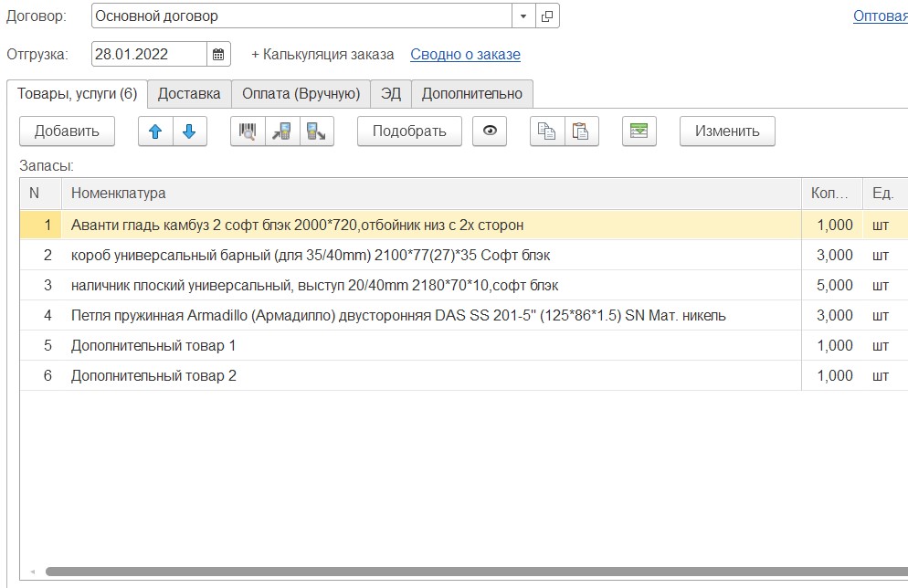Viewport: 908px width, 588px height.
Task: Click the move row up arrow
Action: pyautogui.click(x=155, y=131)
